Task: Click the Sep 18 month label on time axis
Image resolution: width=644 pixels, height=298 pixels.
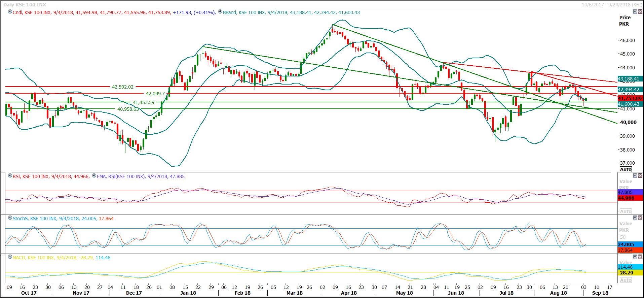Action: coord(600,293)
